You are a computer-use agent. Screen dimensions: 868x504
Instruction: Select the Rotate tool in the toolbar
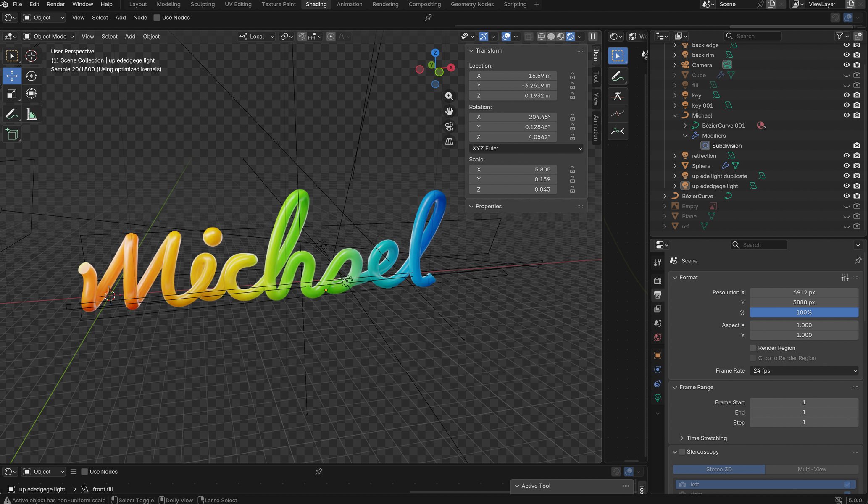[x=32, y=76]
